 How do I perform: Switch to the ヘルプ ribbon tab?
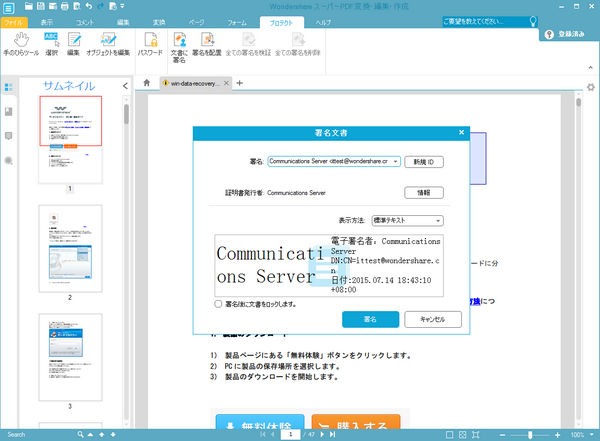(x=323, y=23)
